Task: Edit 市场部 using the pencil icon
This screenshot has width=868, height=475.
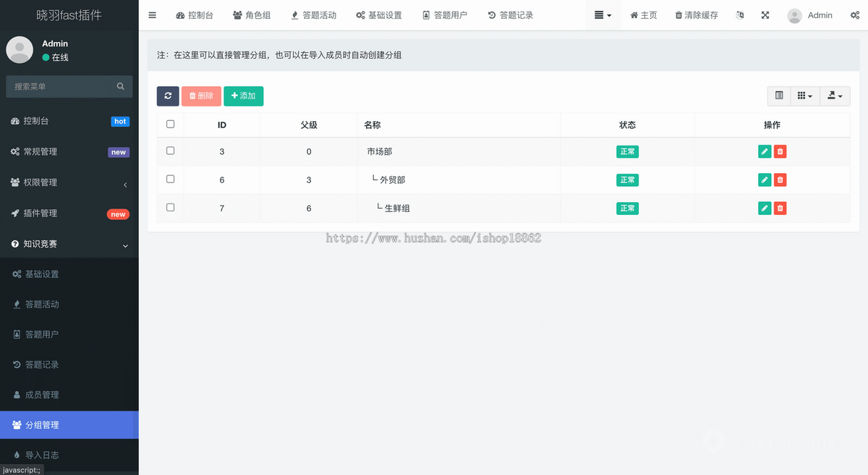Action: 764,151
